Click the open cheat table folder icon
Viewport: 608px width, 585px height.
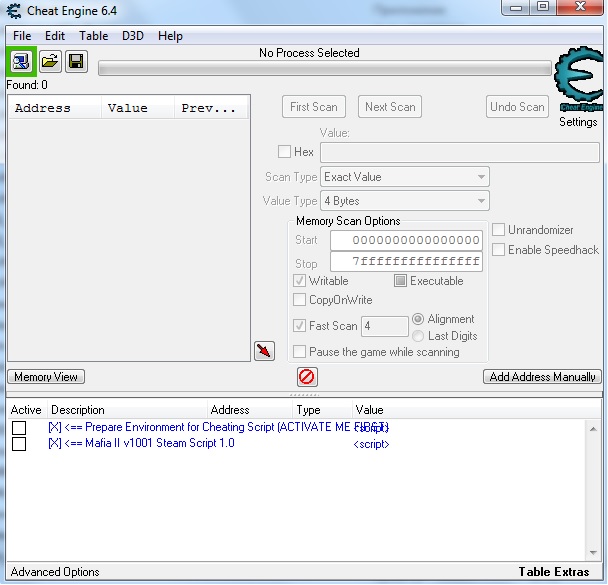pos(50,61)
